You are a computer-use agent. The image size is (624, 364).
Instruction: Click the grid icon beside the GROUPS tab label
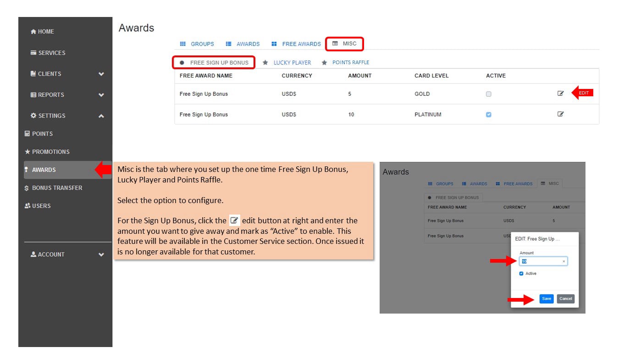tap(182, 44)
